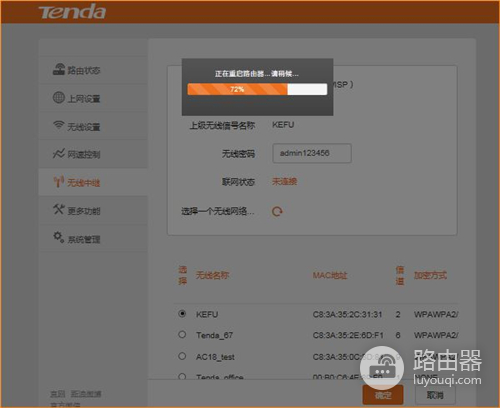Go to 网速控制 menu item

coord(84,155)
